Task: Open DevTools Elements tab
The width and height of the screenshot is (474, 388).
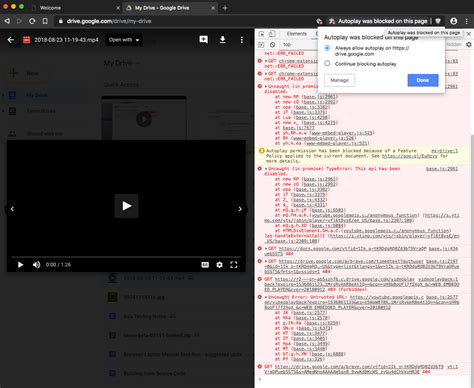Action: pyautogui.click(x=296, y=34)
